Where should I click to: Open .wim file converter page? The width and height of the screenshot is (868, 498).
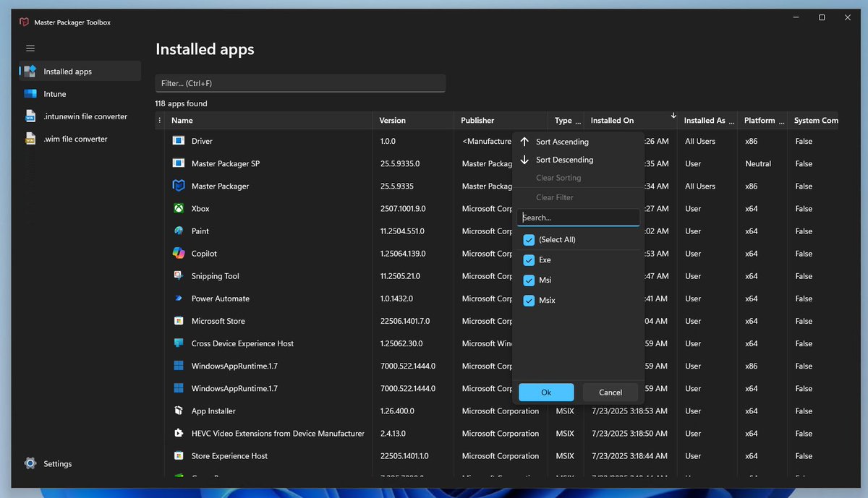pos(80,139)
